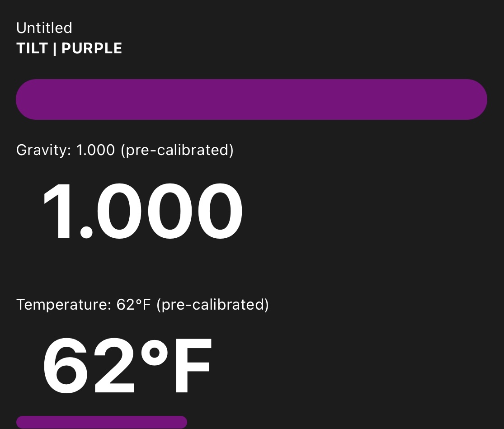
Task: Click the word PURPLE in the heading
Action: [92, 48]
